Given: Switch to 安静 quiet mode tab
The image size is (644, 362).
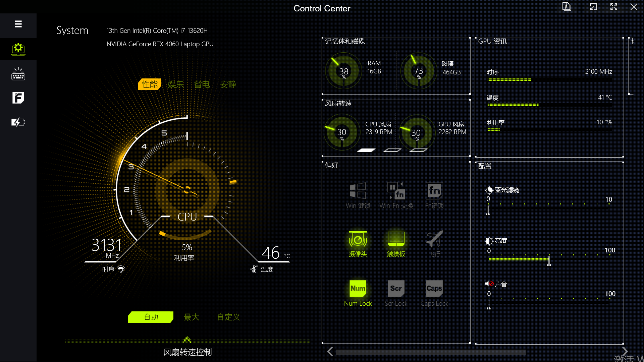Looking at the screenshot, I should click(x=228, y=84).
